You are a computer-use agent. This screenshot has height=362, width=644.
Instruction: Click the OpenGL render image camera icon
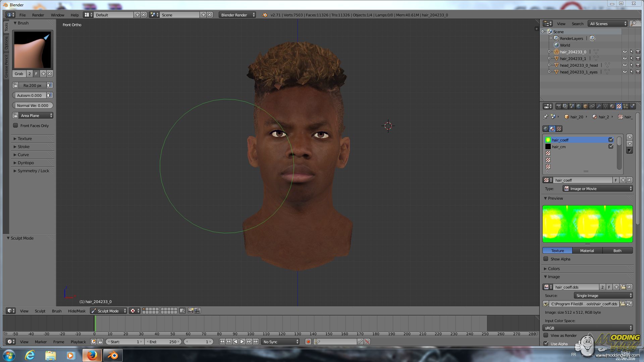(191, 311)
